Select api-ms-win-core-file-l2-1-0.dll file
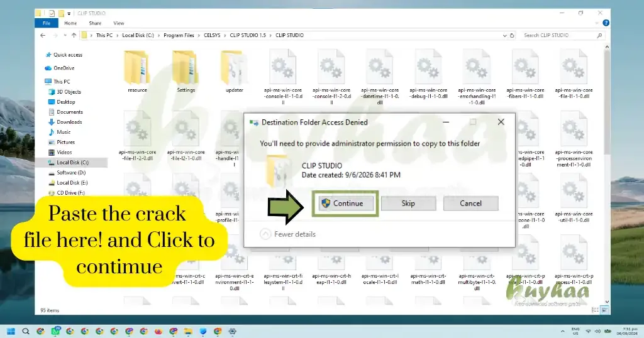 (186, 136)
